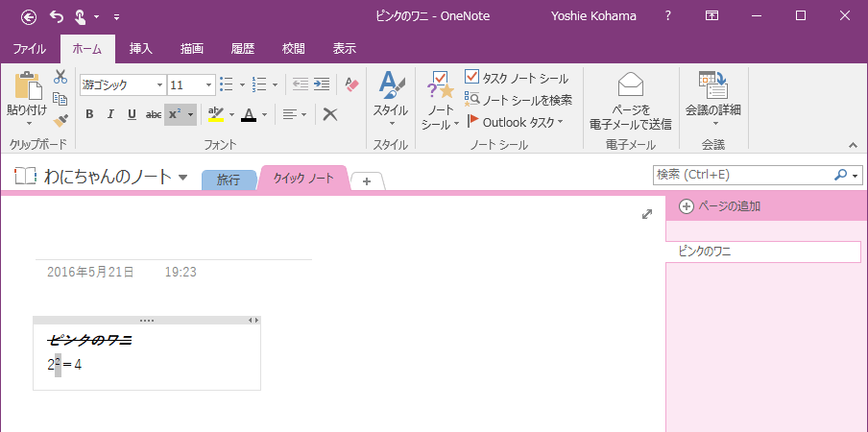Click ノート シールを検索
This screenshot has width=868, height=432.
point(518,100)
